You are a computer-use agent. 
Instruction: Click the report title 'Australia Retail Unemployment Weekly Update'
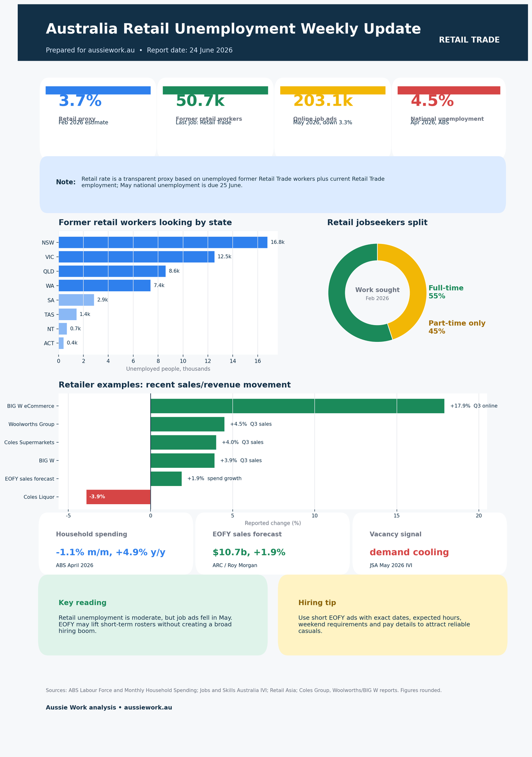[233, 29]
